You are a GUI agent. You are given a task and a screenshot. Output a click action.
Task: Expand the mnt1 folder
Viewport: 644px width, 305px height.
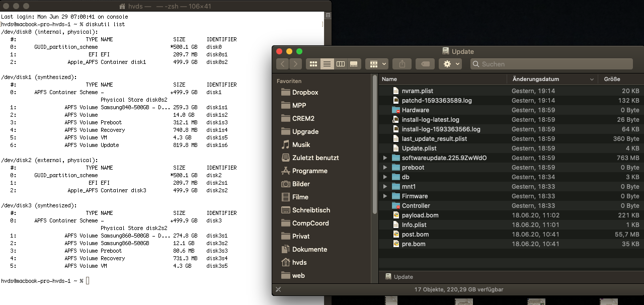click(385, 187)
